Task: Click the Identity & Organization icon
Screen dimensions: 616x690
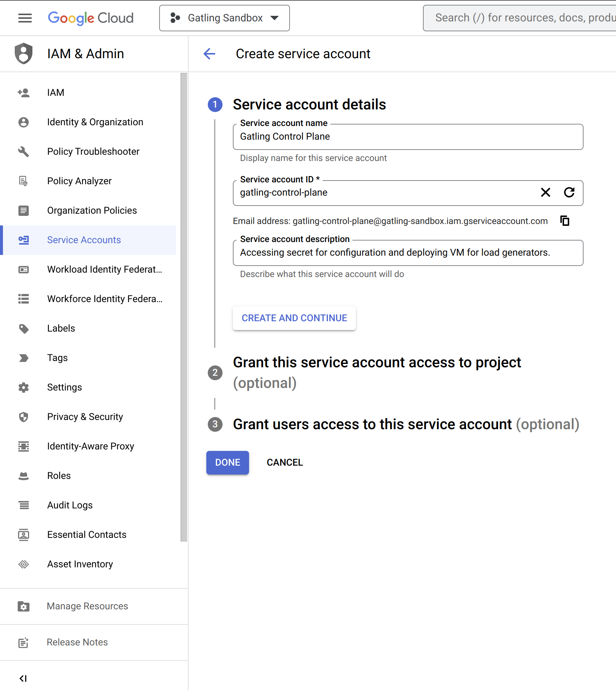Action: pyautogui.click(x=24, y=122)
